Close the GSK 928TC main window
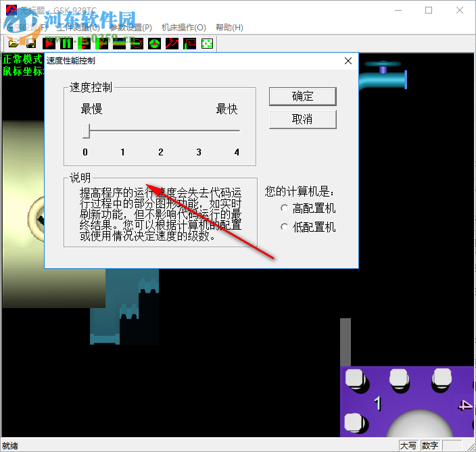 pos(460,10)
